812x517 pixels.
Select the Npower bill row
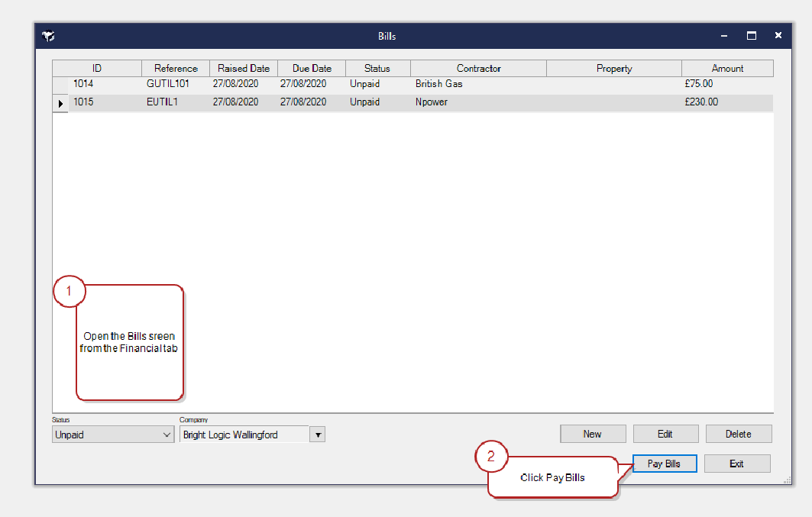(x=432, y=102)
